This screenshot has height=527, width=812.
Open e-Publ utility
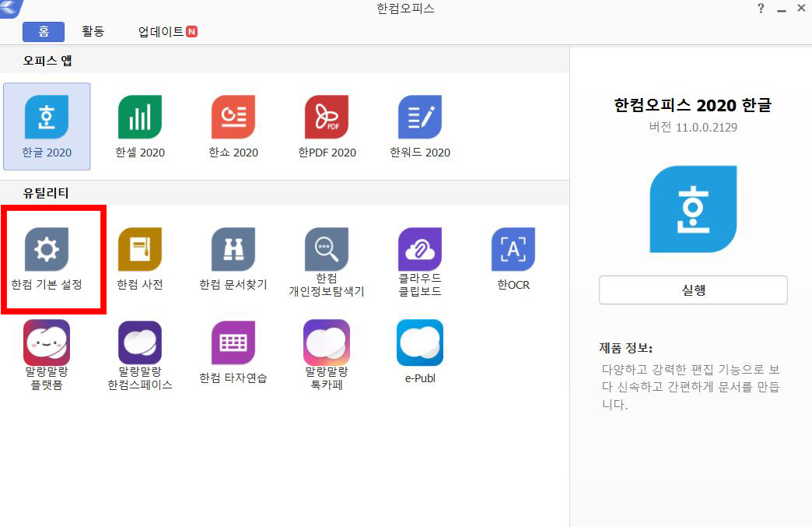[x=420, y=343]
